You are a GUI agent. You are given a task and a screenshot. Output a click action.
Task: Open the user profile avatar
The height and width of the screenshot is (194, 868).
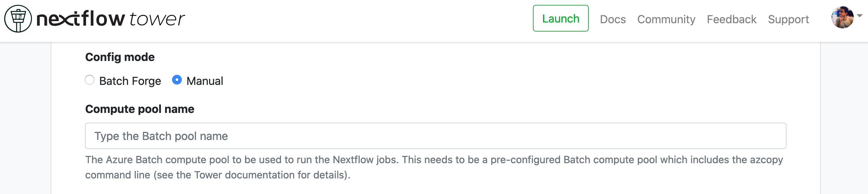pos(842,17)
